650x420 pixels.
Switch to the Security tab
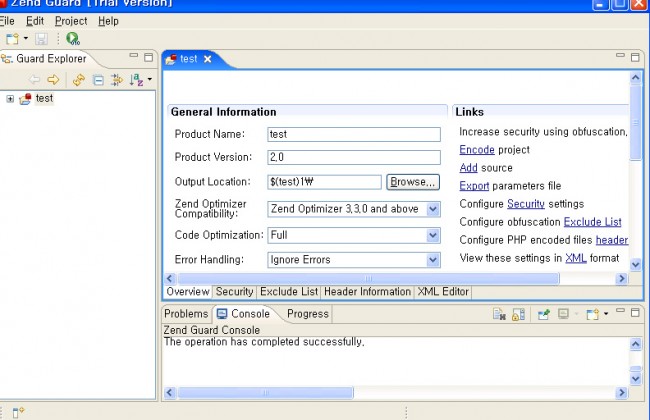point(235,291)
